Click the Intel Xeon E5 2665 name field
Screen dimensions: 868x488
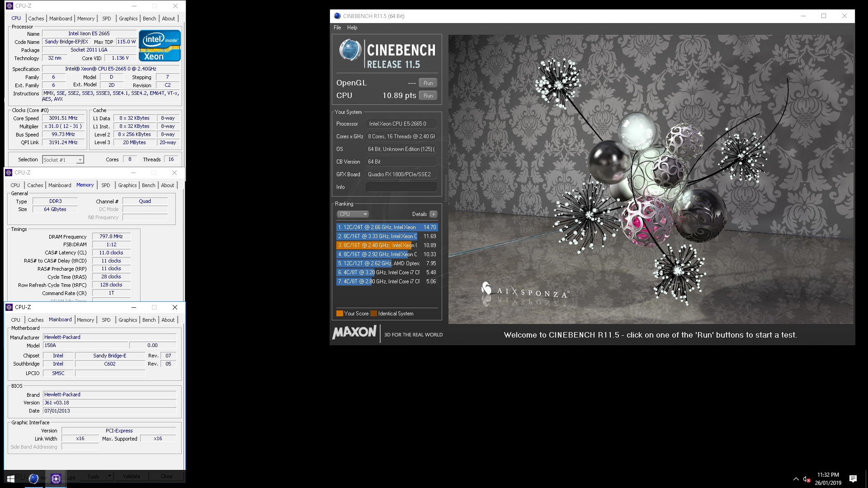click(89, 33)
